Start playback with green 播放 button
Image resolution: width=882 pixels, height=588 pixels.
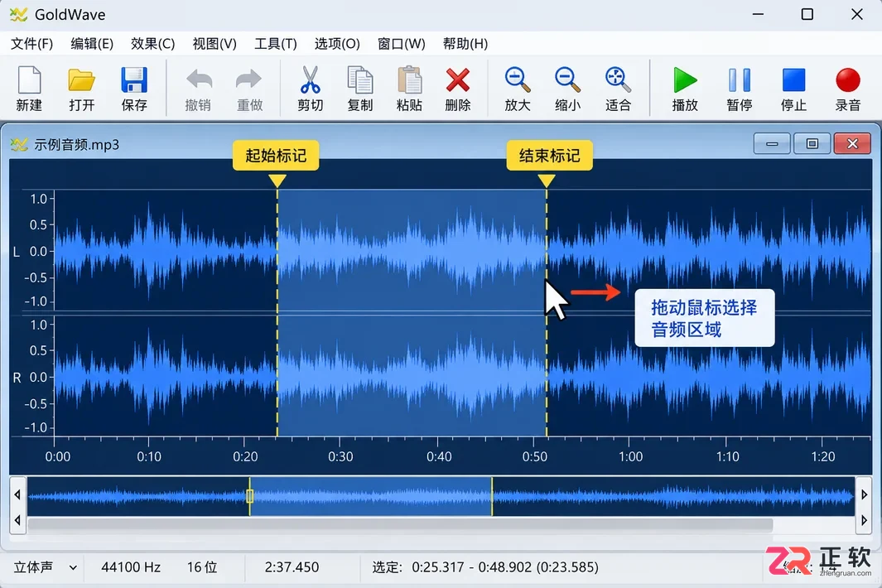pos(685,89)
